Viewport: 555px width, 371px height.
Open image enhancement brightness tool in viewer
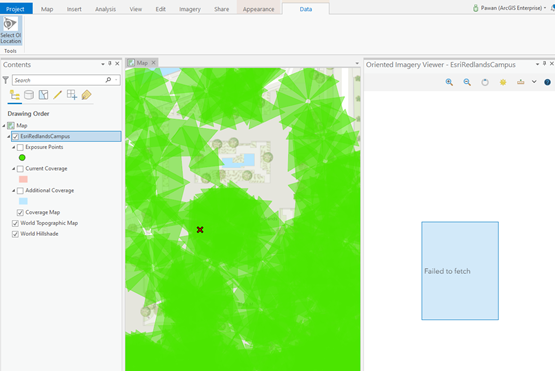[503, 82]
